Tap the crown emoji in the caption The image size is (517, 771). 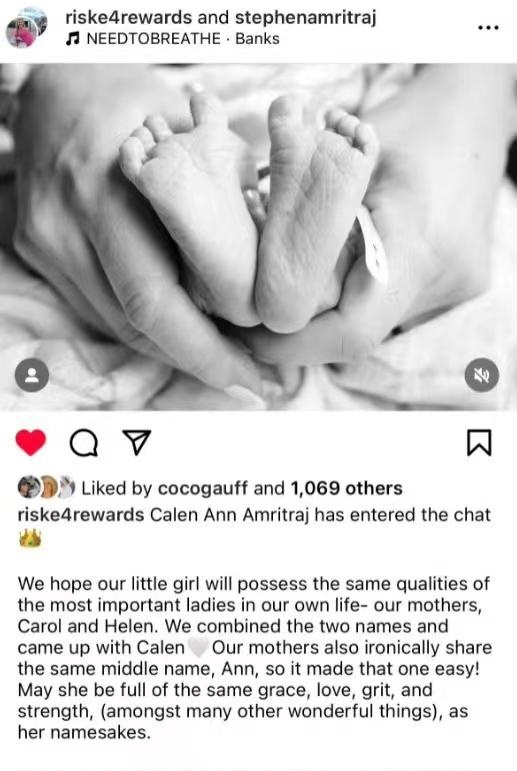30,539
